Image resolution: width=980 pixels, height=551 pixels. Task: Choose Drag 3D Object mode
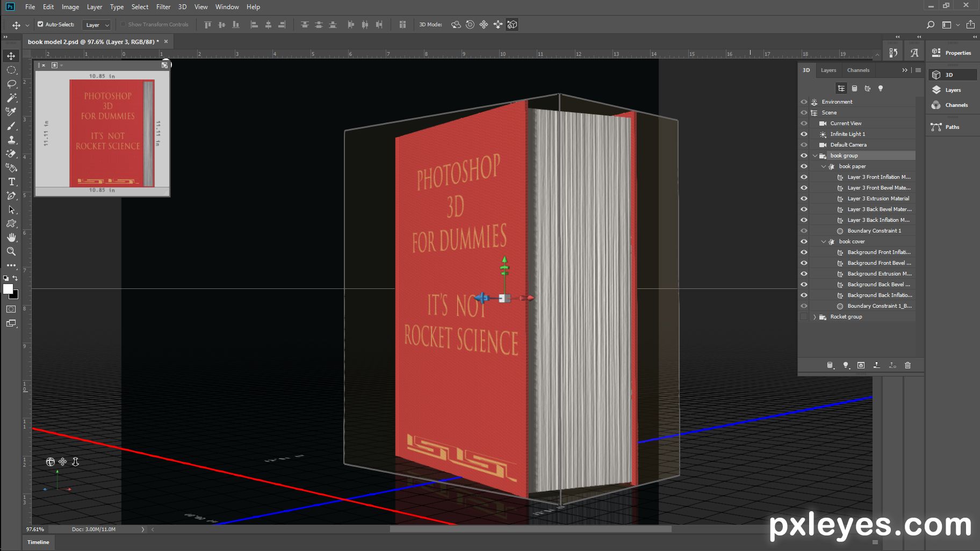484,25
